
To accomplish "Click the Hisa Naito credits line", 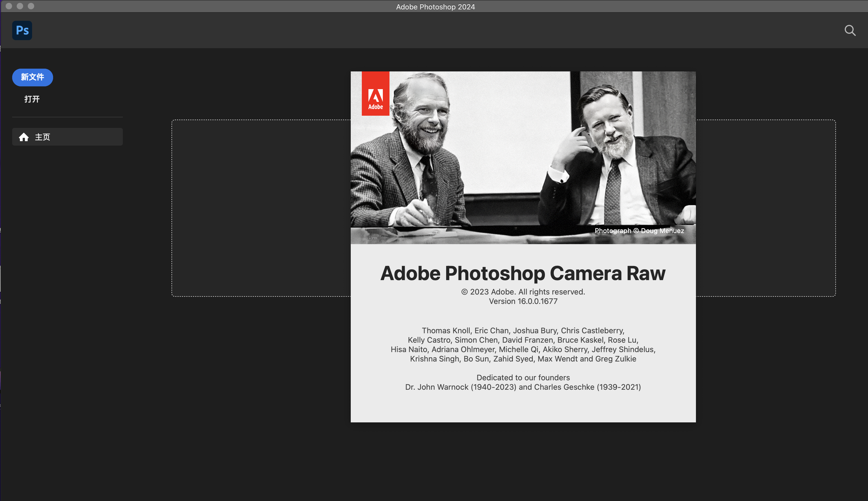I will (x=523, y=349).
